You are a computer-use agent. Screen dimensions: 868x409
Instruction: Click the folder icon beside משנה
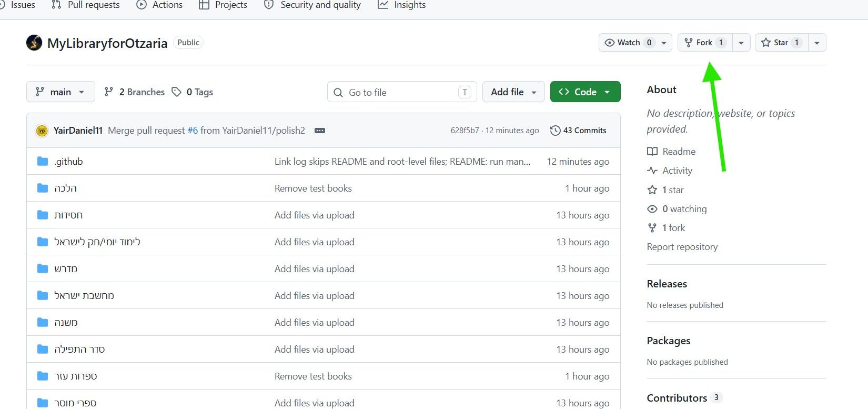43,322
